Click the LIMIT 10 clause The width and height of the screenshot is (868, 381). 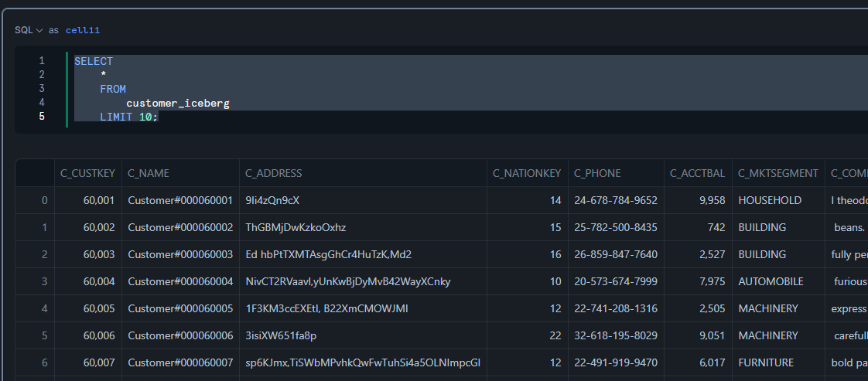pyautogui.click(x=129, y=117)
